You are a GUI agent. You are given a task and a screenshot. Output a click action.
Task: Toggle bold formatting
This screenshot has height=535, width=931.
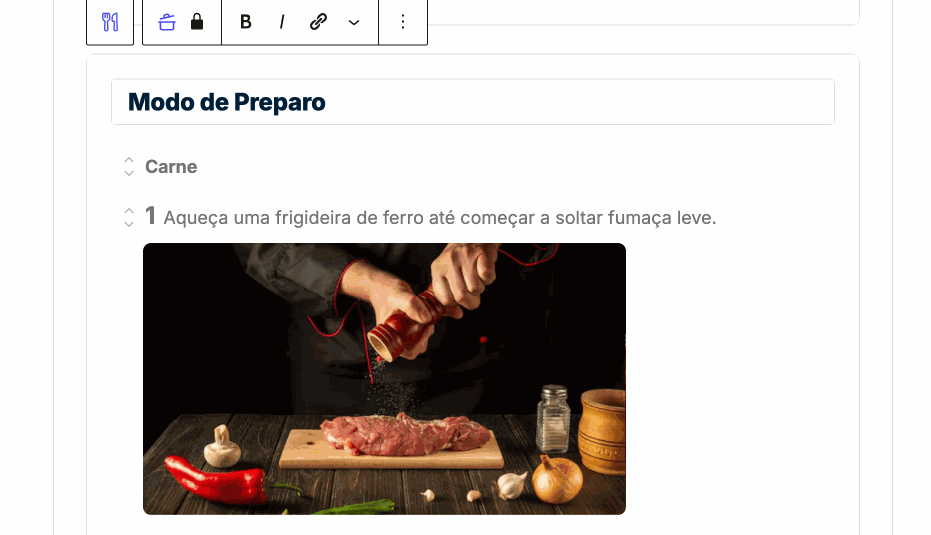246,22
